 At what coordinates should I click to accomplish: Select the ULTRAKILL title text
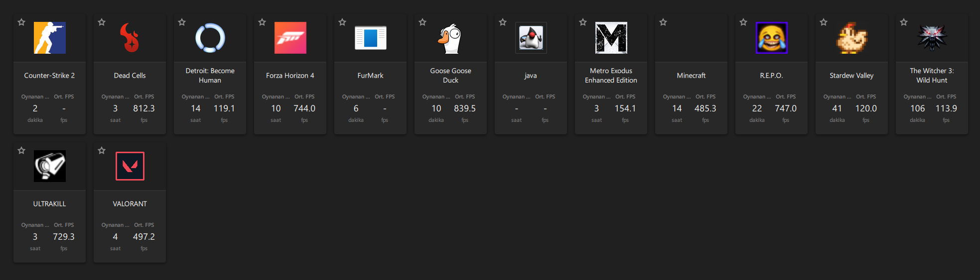(x=50, y=204)
